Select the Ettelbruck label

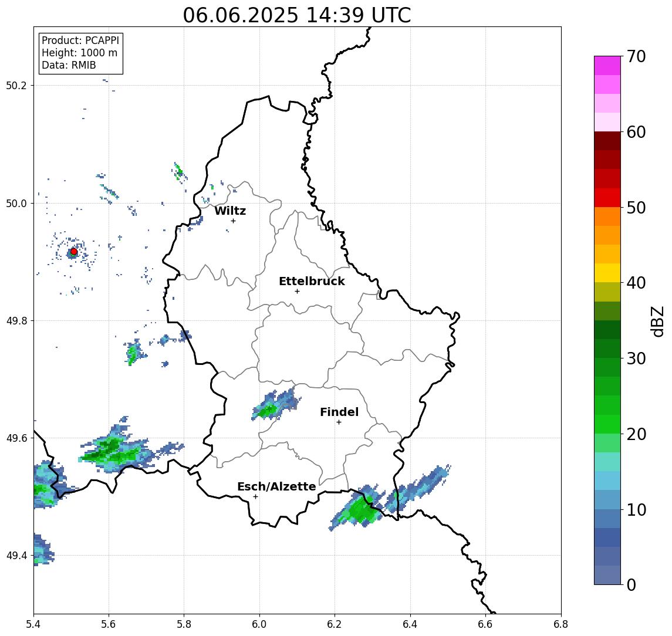[x=312, y=281]
